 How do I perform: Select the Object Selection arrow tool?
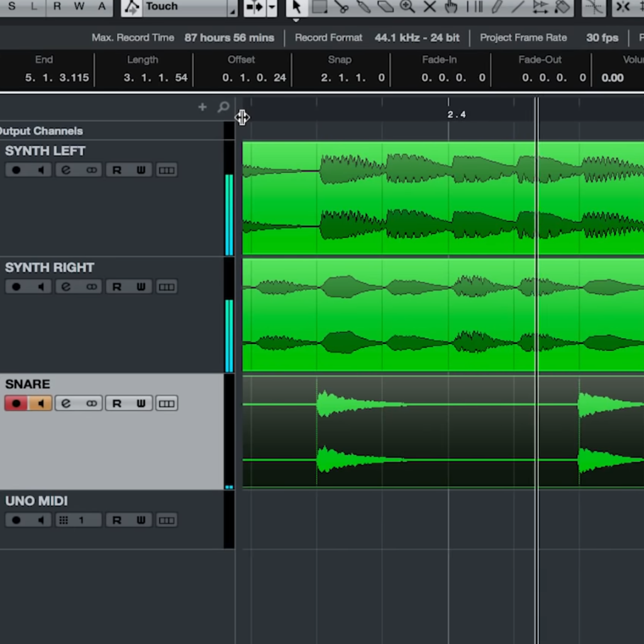[x=296, y=6]
